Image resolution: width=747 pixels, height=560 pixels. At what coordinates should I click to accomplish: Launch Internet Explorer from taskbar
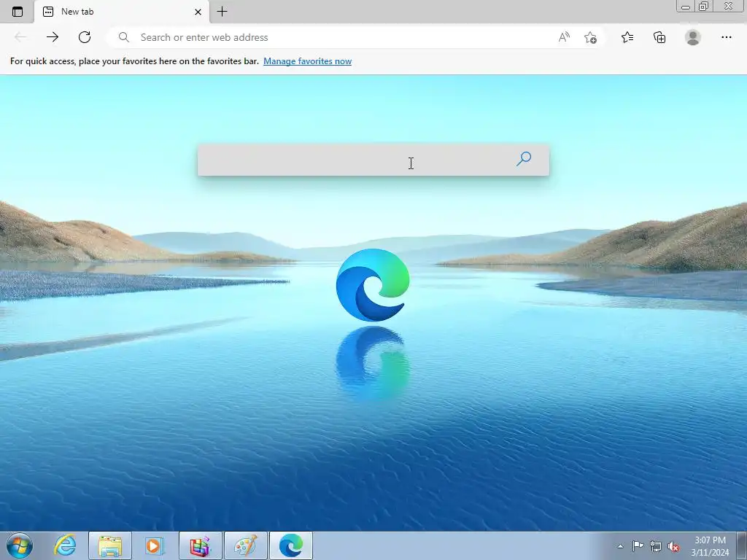pyautogui.click(x=65, y=545)
